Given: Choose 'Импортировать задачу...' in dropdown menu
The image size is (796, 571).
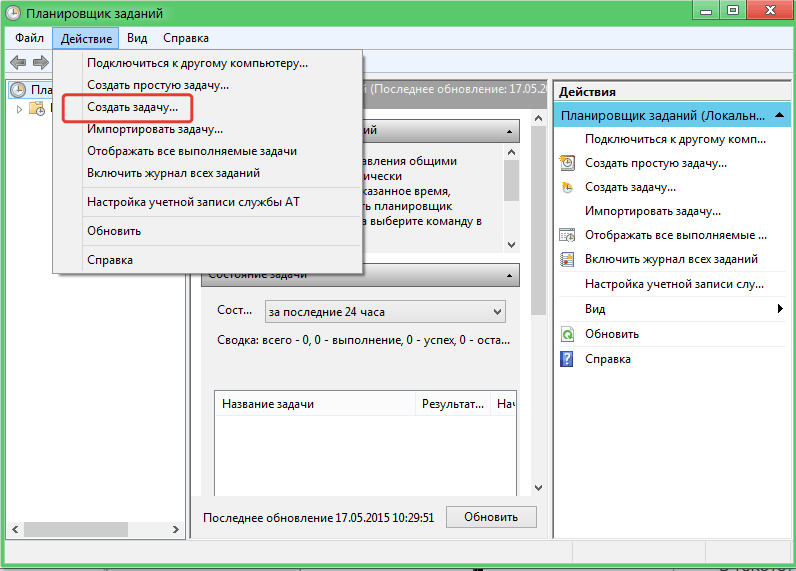Looking at the screenshot, I should click(x=208, y=129).
